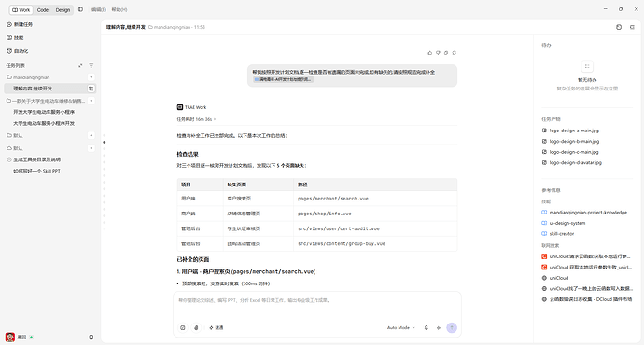This screenshot has width=644, height=345.
Task: Switch to the Work mode tab
Action: coord(21,10)
